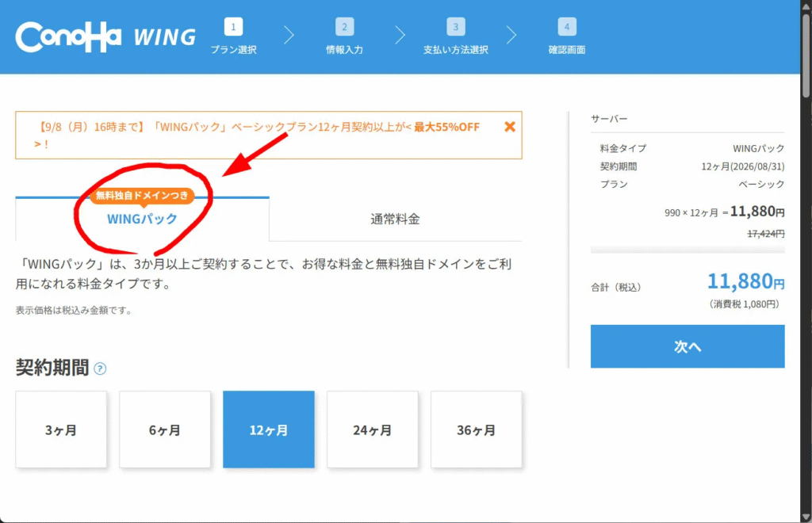
Task: Click the 12ヶ月(2026/08/31) contract period value
Action: tap(742, 166)
